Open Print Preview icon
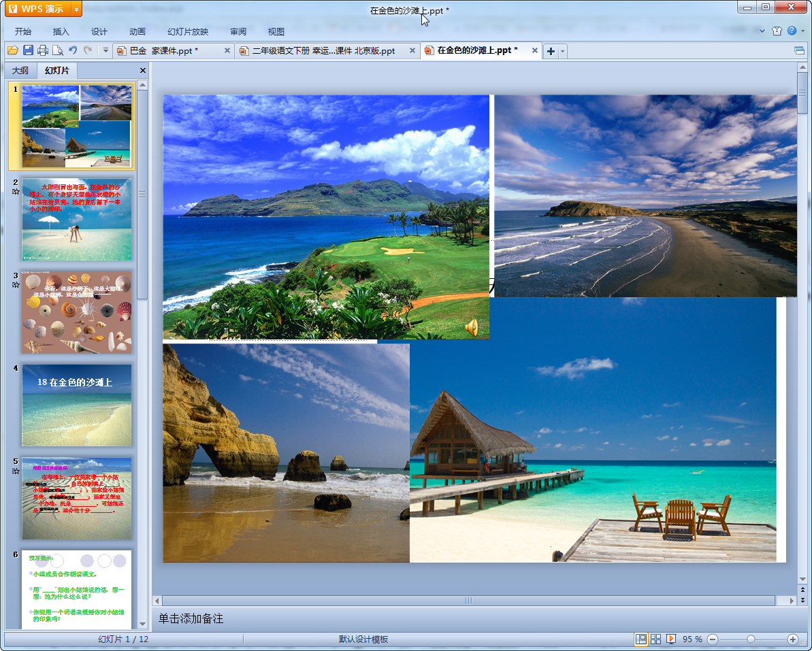The width and height of the screenshot is (812, 651). [58, 50]
